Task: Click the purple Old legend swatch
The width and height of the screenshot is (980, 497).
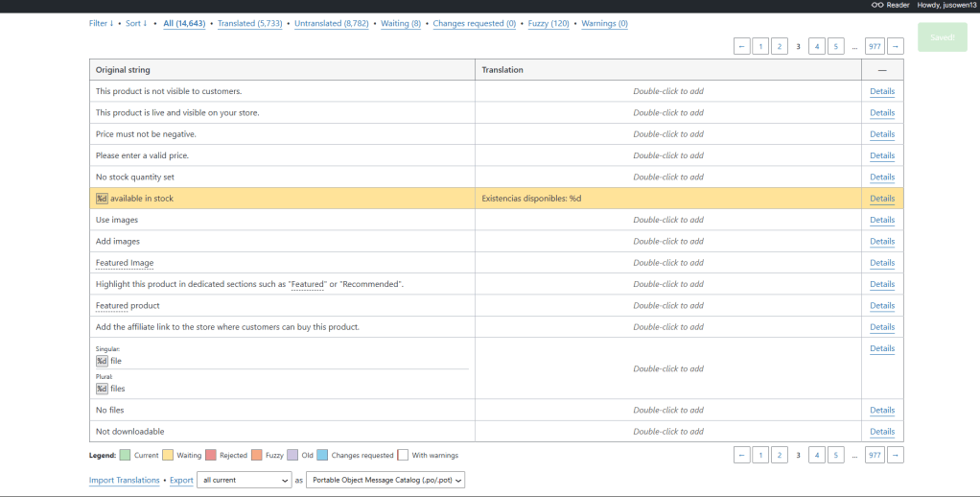Action: click(x=292, y=455)
